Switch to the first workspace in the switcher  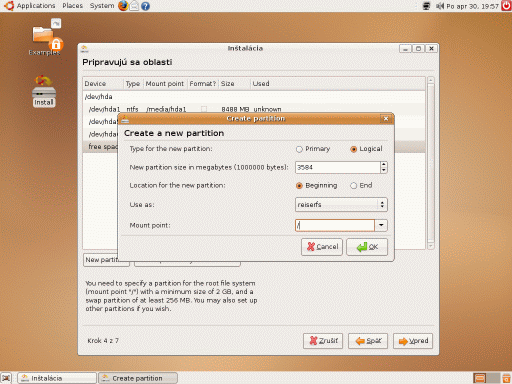pos(480,378)
